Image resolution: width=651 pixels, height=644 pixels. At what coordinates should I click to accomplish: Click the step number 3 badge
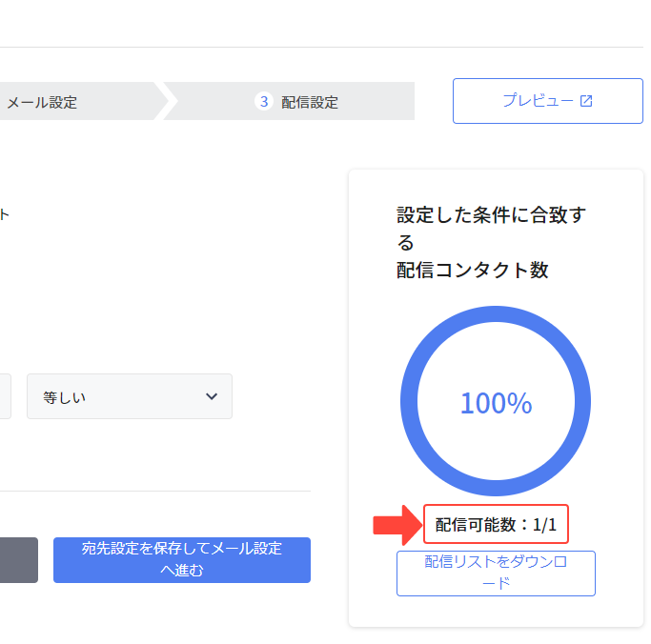[264, 101]
